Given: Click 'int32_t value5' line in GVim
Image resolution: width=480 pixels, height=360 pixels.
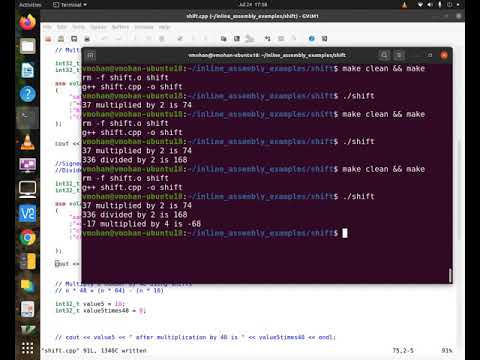Looking at the screenshot, I should pos(90,304).
